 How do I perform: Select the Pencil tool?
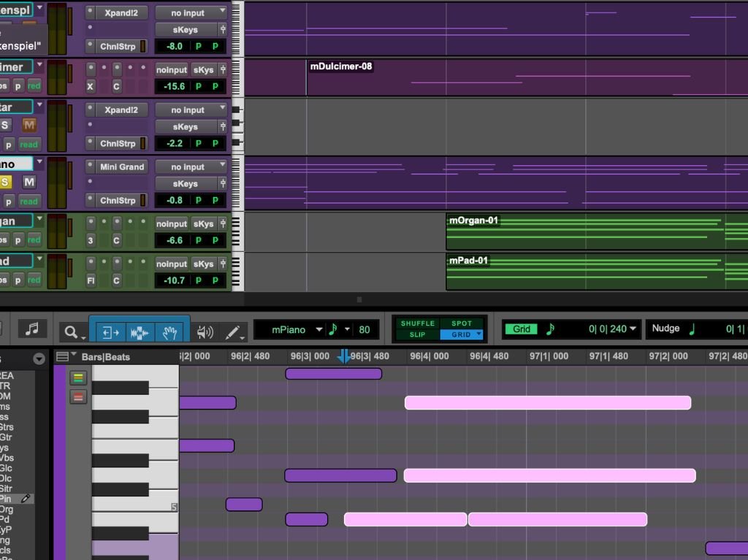tap(232, 332)
